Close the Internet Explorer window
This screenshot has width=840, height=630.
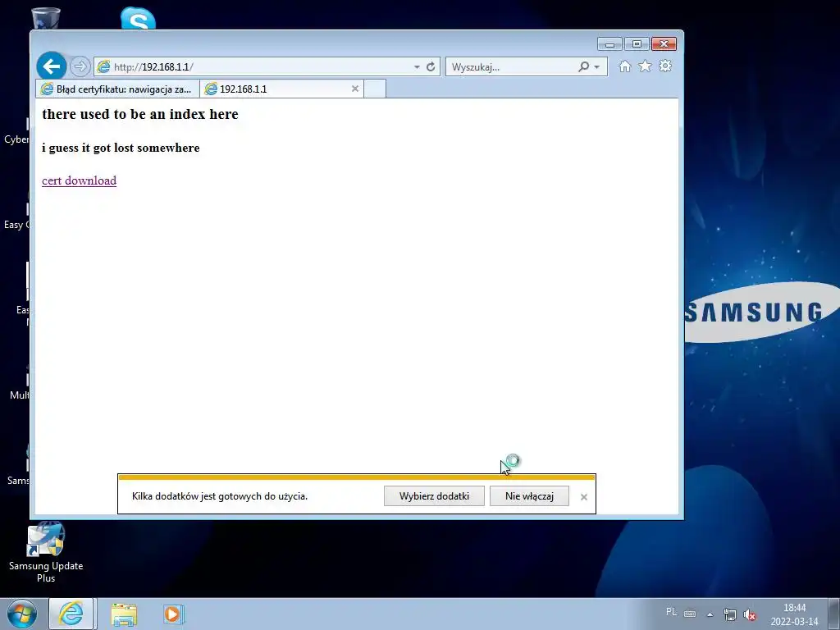pos(664,44)
